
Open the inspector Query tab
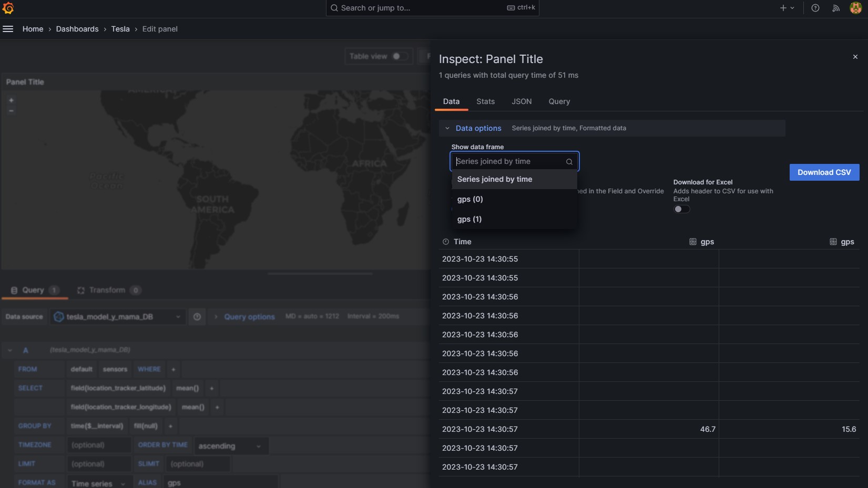[559, 101]
